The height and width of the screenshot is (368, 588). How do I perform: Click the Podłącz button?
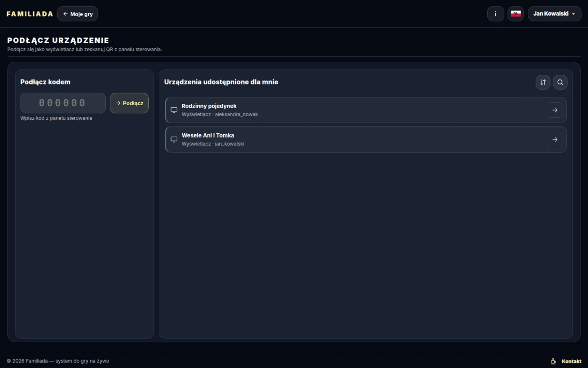[x=129, y=103]
